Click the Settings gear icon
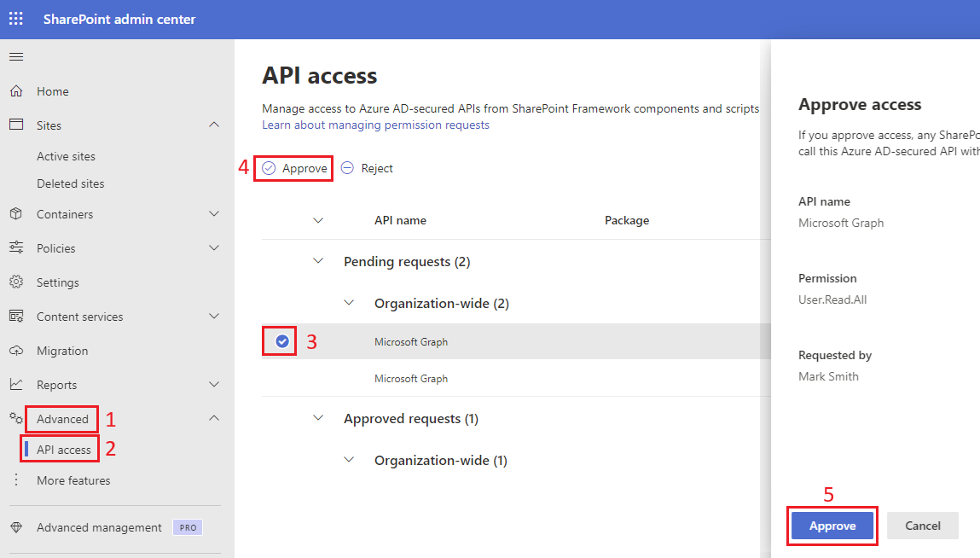Viewport: 980px width, 558px height. tap(16, 282)
